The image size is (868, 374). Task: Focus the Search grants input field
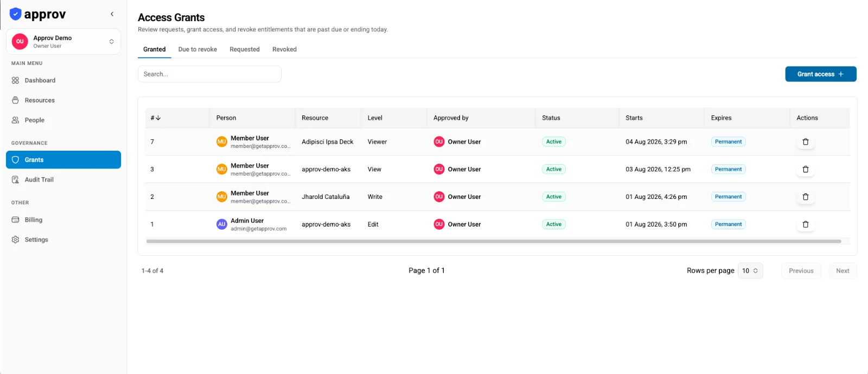click(x=209, y=74)
